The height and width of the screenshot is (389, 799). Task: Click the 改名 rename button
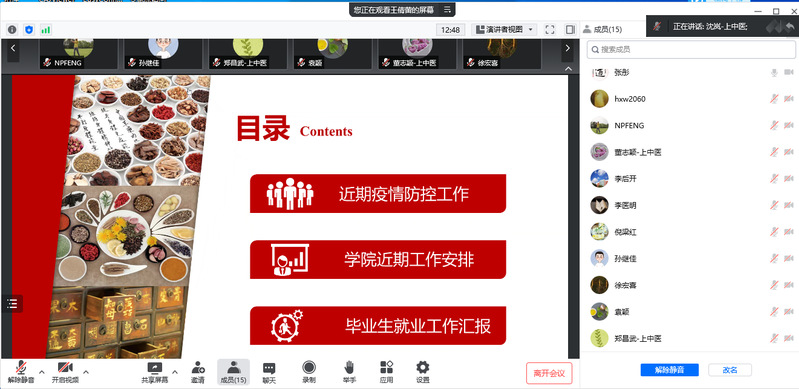(x=730, y=370)
